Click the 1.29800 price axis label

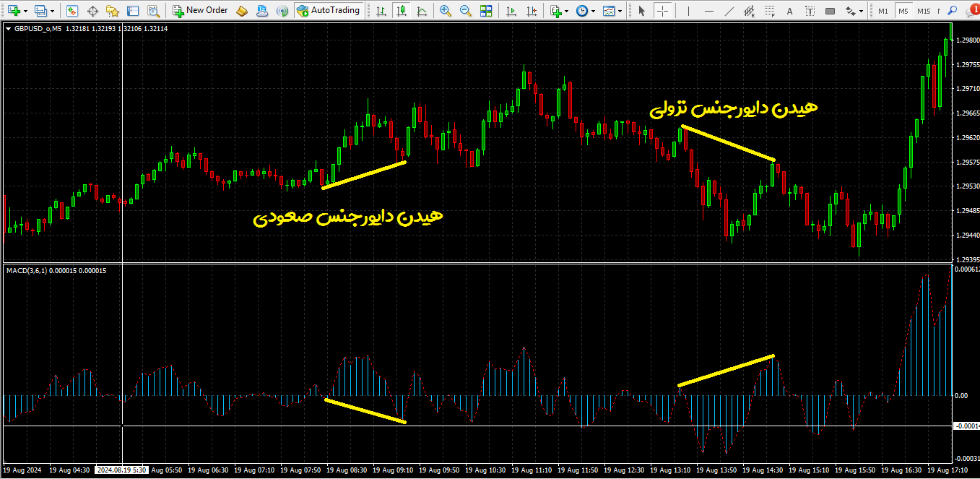(967, 40)
